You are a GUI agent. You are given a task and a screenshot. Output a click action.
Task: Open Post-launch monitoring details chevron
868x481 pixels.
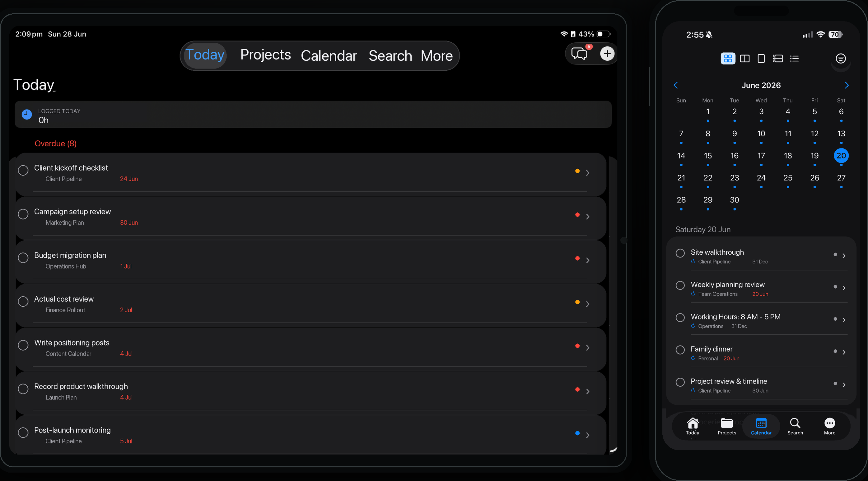coord(587,435)
